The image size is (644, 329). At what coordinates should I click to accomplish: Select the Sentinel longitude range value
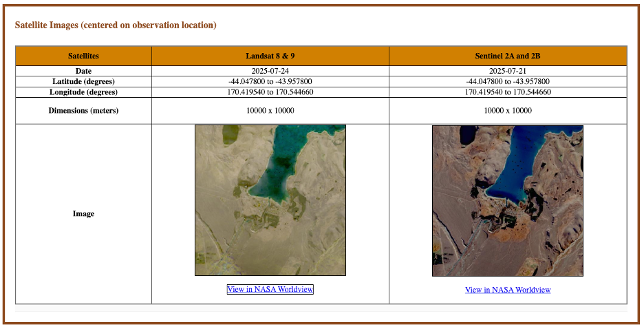[x=508, y=92]
